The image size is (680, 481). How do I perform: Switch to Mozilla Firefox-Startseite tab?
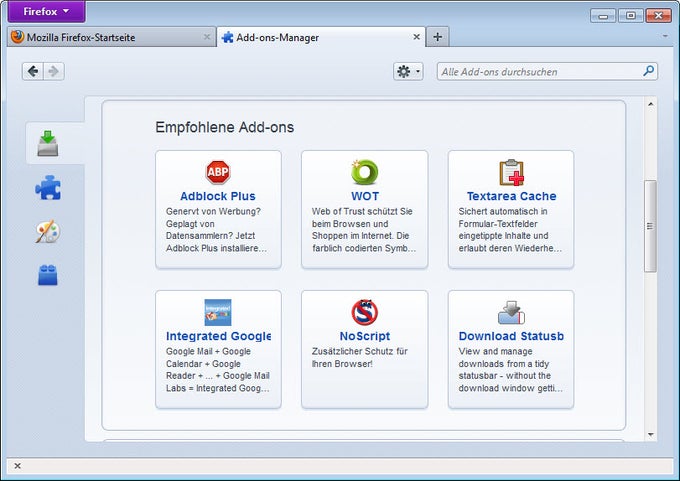111,37
